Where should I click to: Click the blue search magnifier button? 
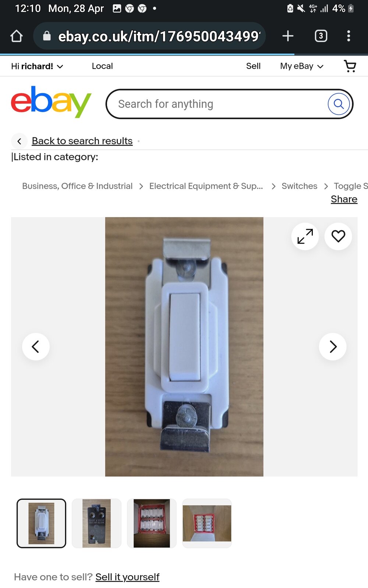[339, 104]
